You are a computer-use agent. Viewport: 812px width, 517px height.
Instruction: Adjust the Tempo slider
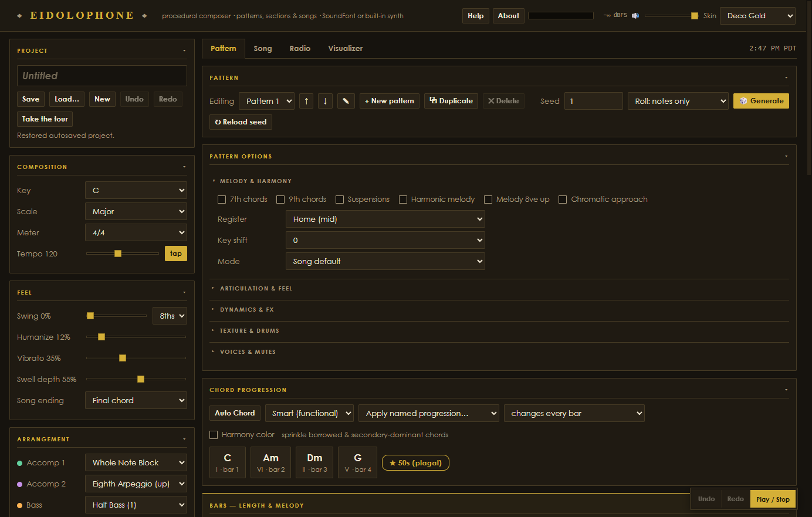coord(123,254)
